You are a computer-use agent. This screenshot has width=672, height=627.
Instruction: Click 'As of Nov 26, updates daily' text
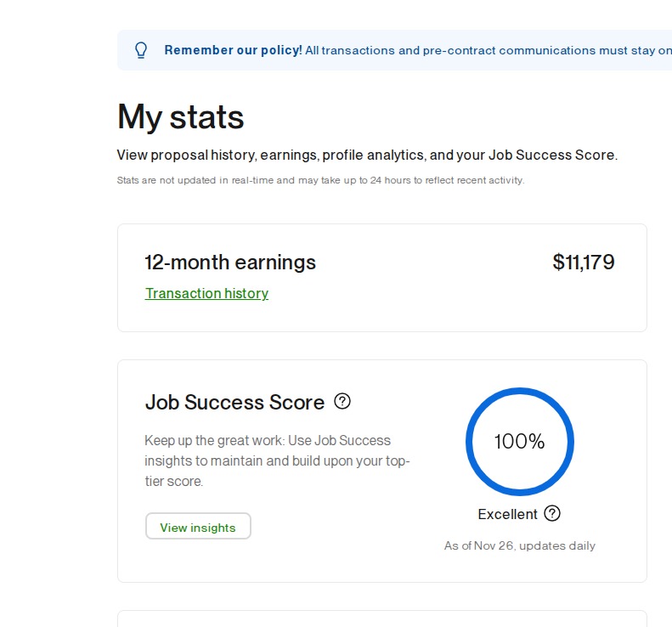click(x=519, y=545)
